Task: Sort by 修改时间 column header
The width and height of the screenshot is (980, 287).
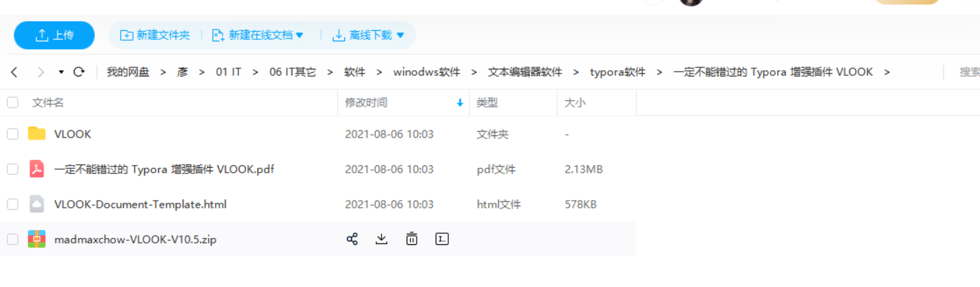Action: coord(366,102)
